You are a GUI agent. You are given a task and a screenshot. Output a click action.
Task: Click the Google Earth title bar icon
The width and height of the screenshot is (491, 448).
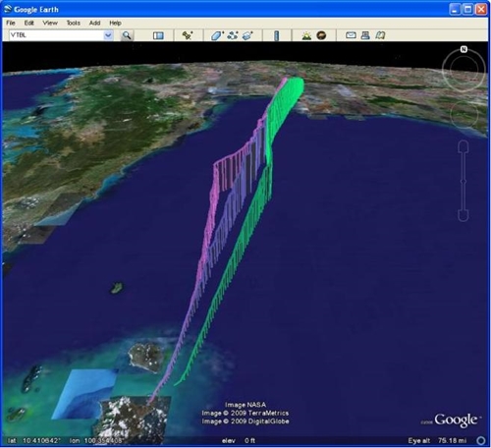tap(8, 9)
